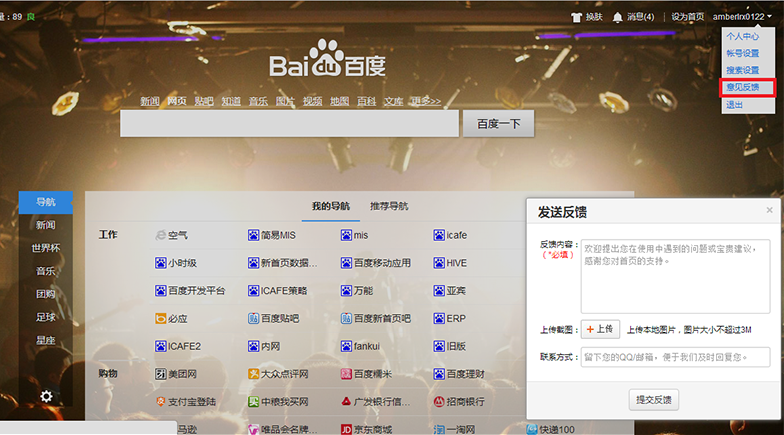784x435 pixels.
Task: Select 意见反馈 in account menu
Action: tap(742, 88)
